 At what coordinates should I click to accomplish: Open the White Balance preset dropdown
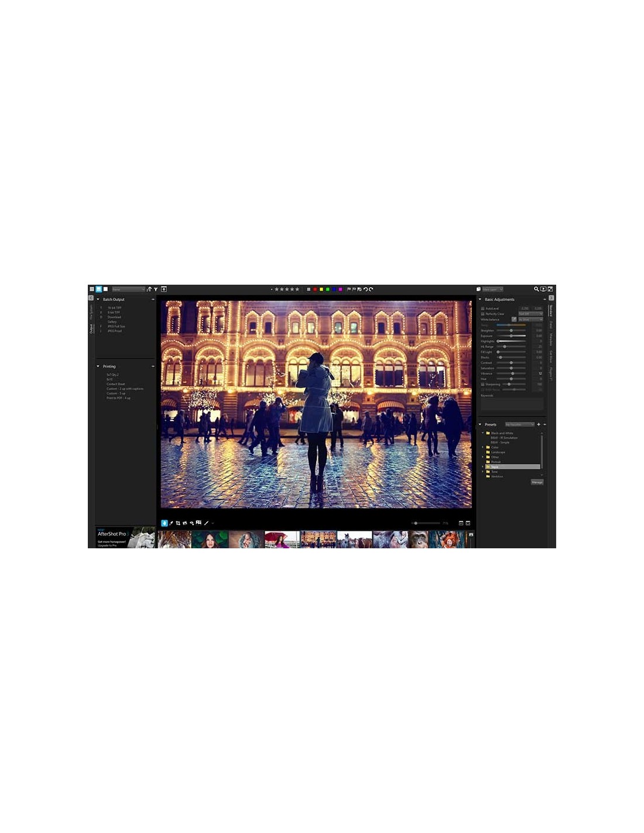point(530,319)
